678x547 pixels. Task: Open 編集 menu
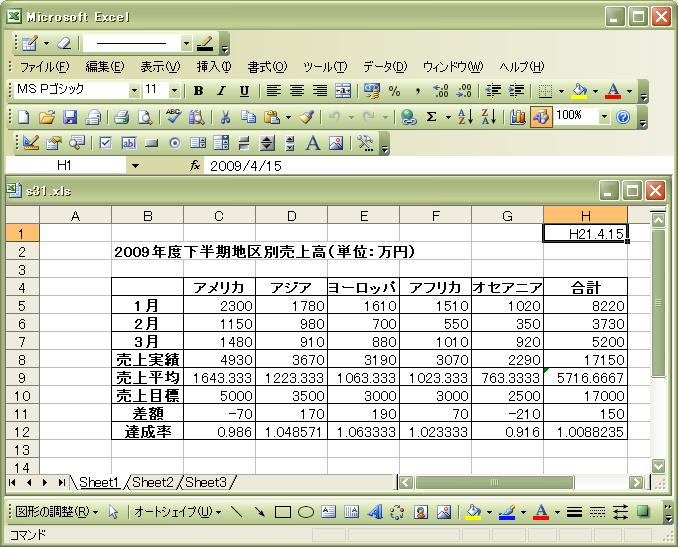click(105, 67)
